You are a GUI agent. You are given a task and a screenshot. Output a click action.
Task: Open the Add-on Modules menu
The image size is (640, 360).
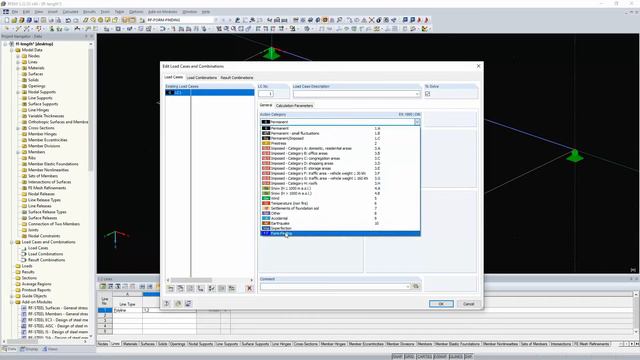coord(162,12)
